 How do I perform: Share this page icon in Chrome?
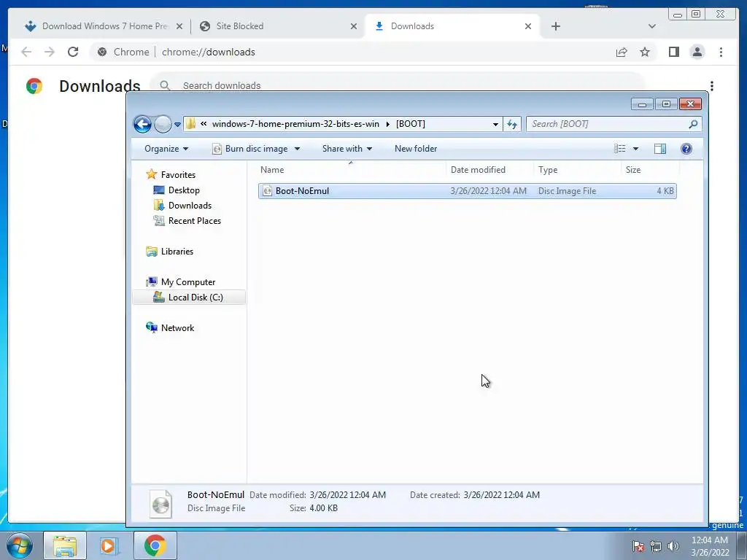(x=622, y=52)
